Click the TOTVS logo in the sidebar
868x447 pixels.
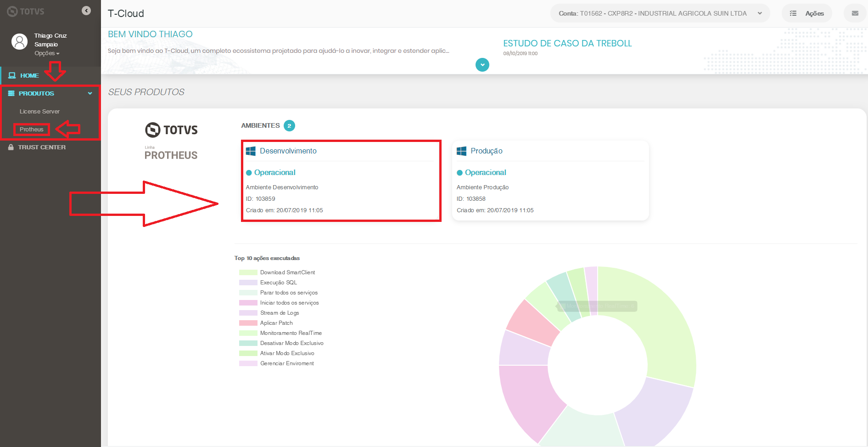(26, 11)
